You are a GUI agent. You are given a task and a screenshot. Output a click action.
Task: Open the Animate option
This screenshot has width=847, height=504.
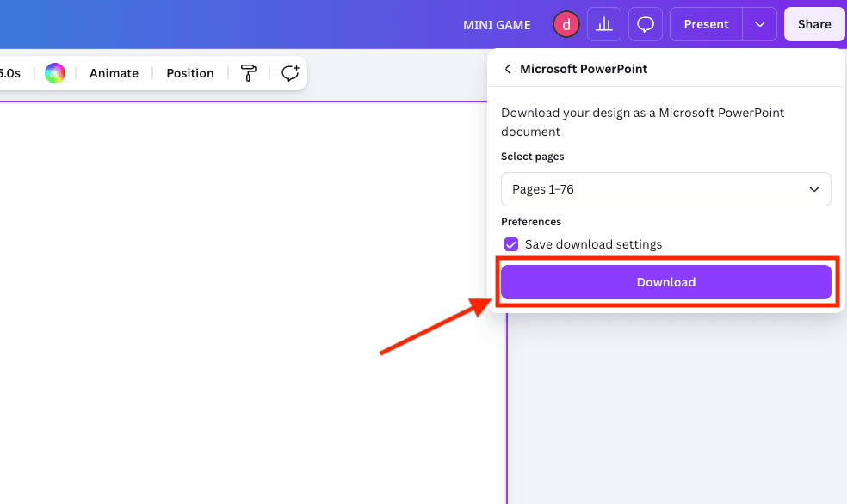(114, 73)
